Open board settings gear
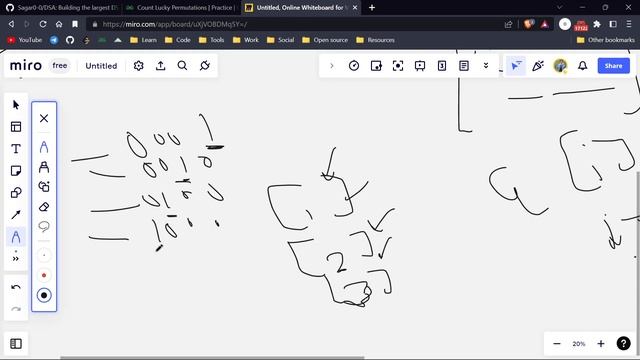The height and width of the screenshot is (360, 640). tap(139, 66)
